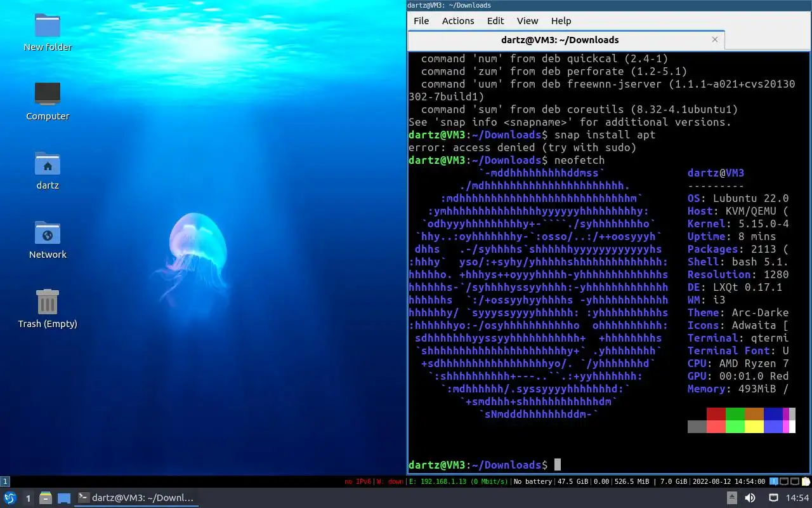Screen dimensions: 812x508
Task: Open the Lubuntu application menu launcher
Action: coord(10,498)
